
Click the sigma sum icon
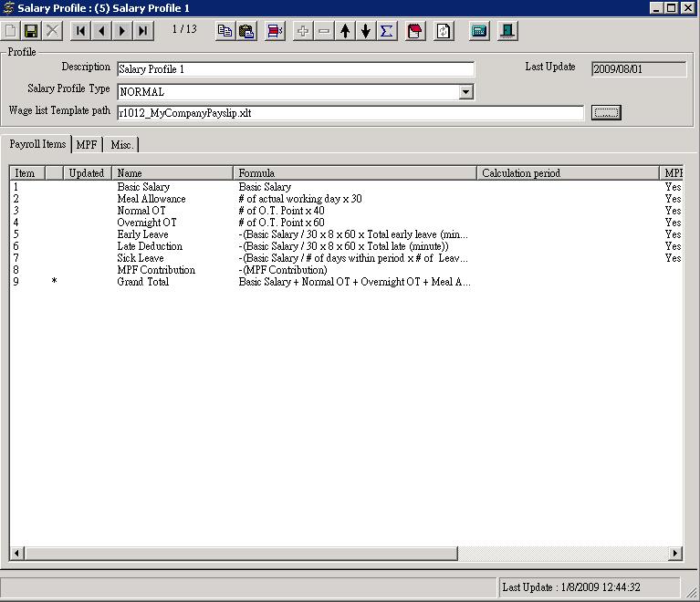(387, 31)
